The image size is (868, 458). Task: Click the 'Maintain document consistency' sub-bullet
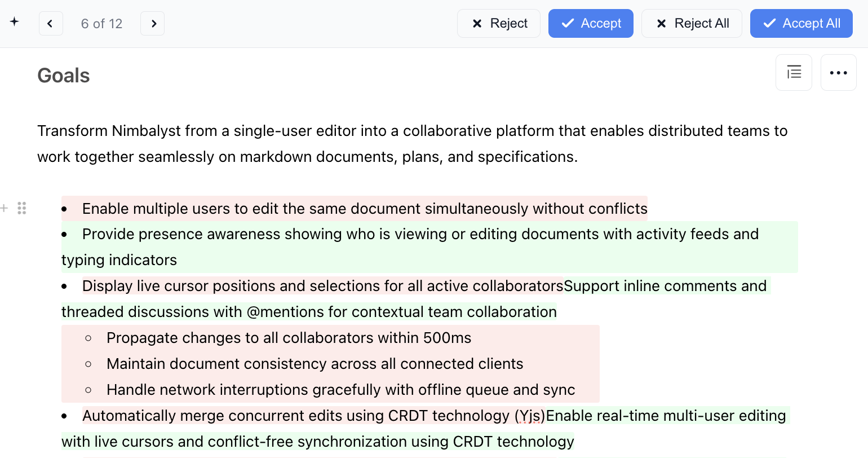click(315, 364)
